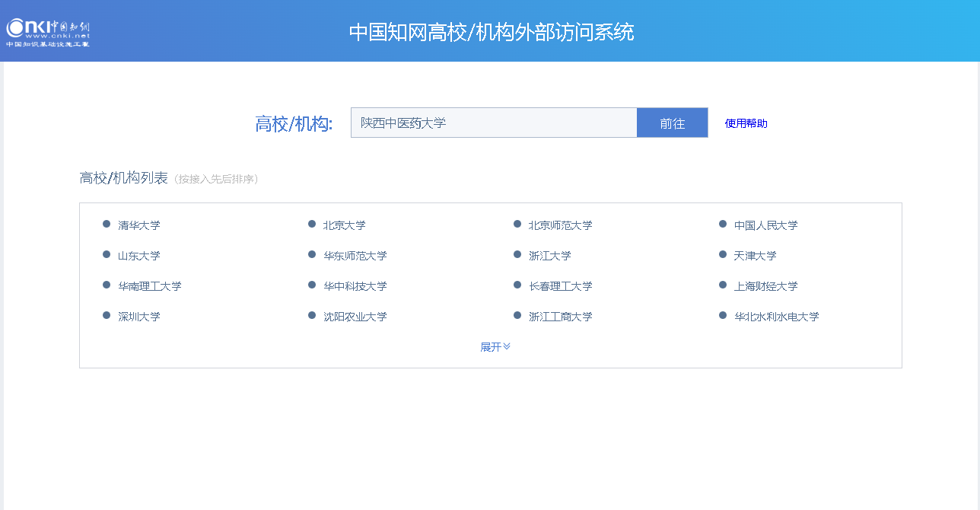Select 北京大学 from the list

[345, 225]
